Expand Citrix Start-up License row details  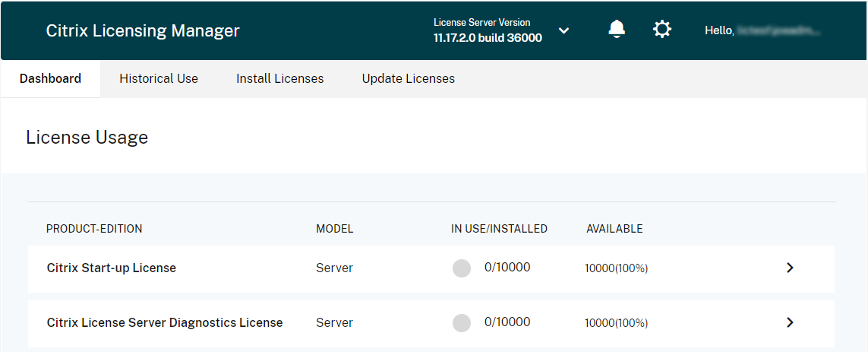(x=790, y=268)
